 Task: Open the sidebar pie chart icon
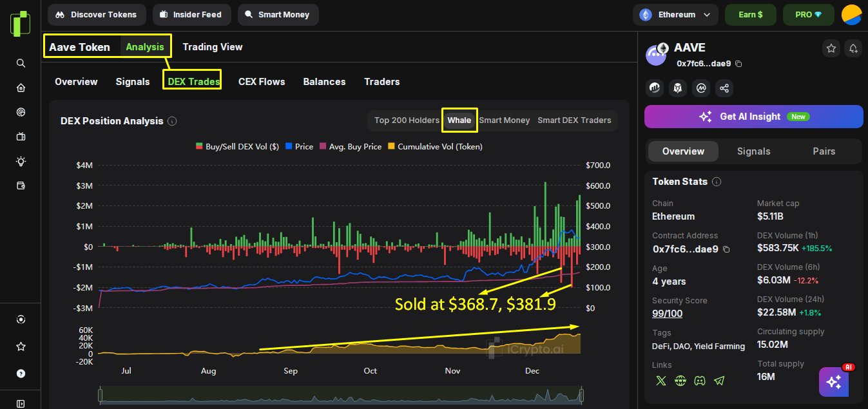[x=21, y=112]
